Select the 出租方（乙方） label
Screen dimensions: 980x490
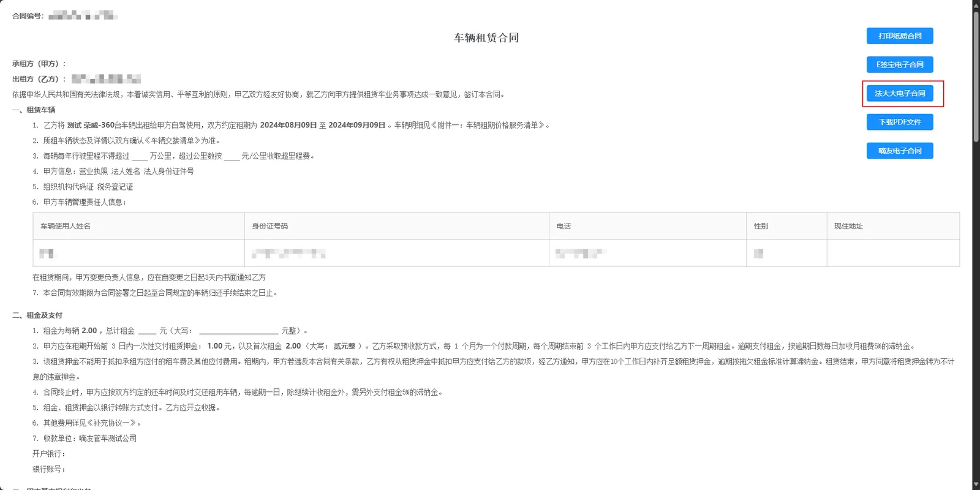coord(39,79)
